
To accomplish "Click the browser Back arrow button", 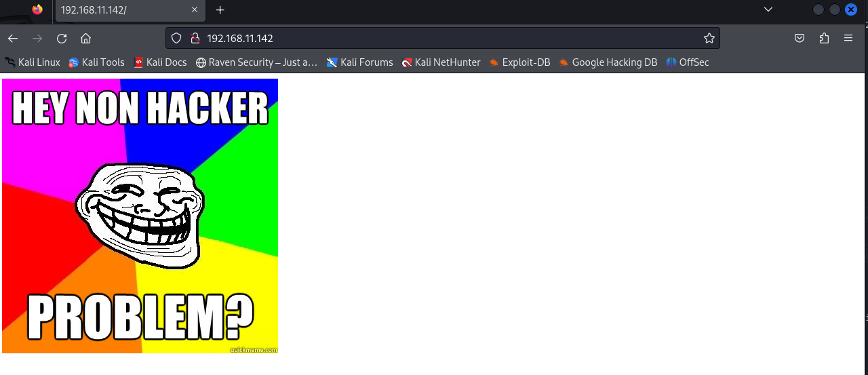I will click(13, 39).
